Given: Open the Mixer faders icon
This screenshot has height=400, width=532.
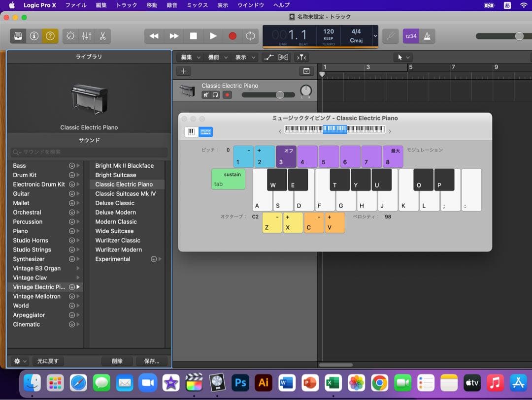Looking at the screenshot, I should pyautogui.click(x=87, y=36).
